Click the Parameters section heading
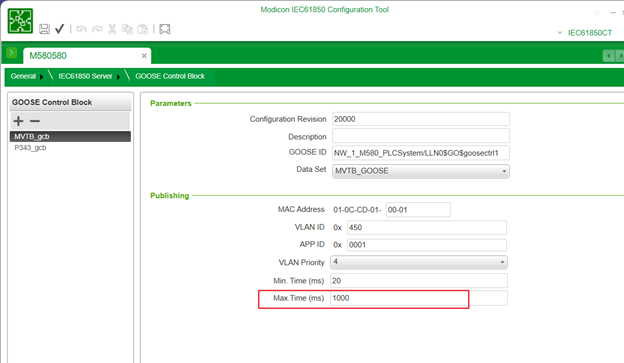The height and width of the screenshot is (363, 624). [x=171, y=103]
